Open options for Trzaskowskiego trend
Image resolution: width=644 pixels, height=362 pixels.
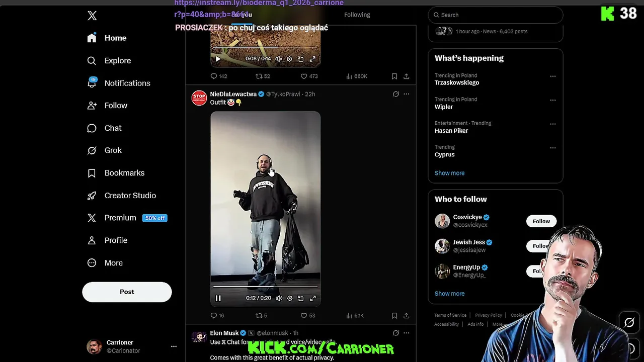click(553, 76)
